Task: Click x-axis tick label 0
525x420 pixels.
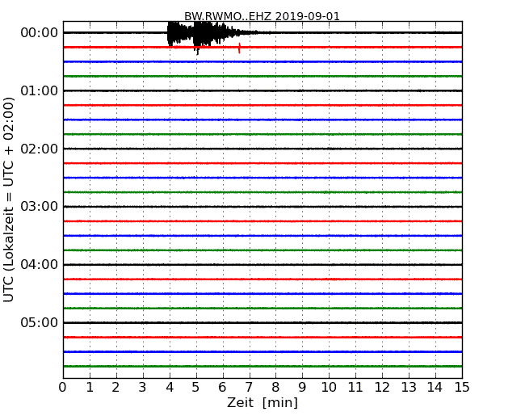Action: tap(63, 388)
